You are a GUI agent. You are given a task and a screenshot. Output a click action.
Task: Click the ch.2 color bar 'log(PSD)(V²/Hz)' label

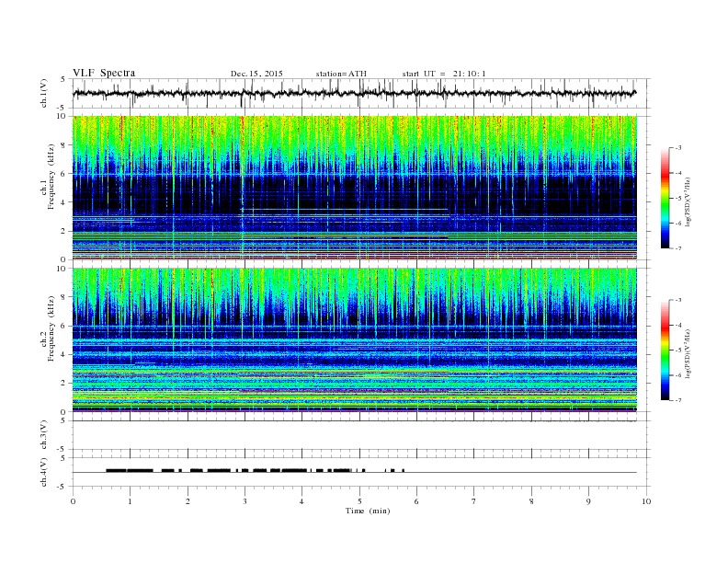(x=688, y=353)
